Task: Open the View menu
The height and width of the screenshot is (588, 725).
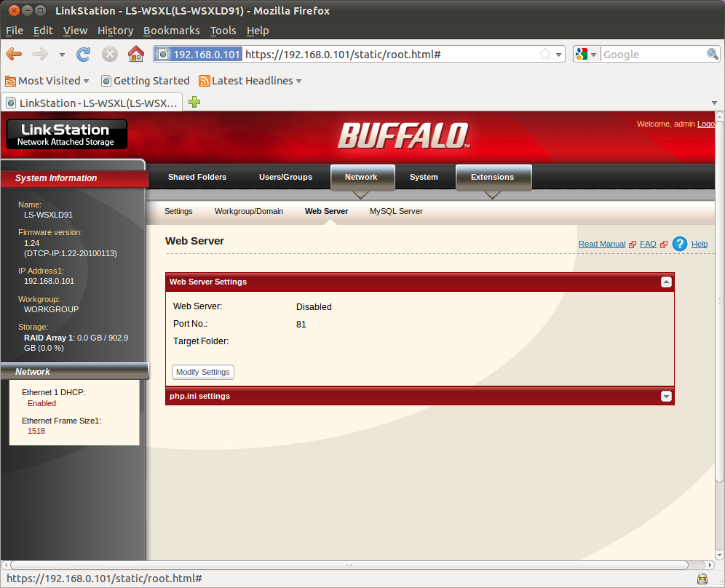Action: (x=75, y=31)
